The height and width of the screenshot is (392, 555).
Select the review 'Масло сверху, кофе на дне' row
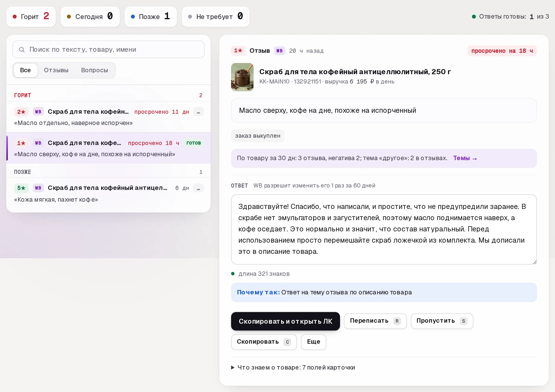(108, 148)
